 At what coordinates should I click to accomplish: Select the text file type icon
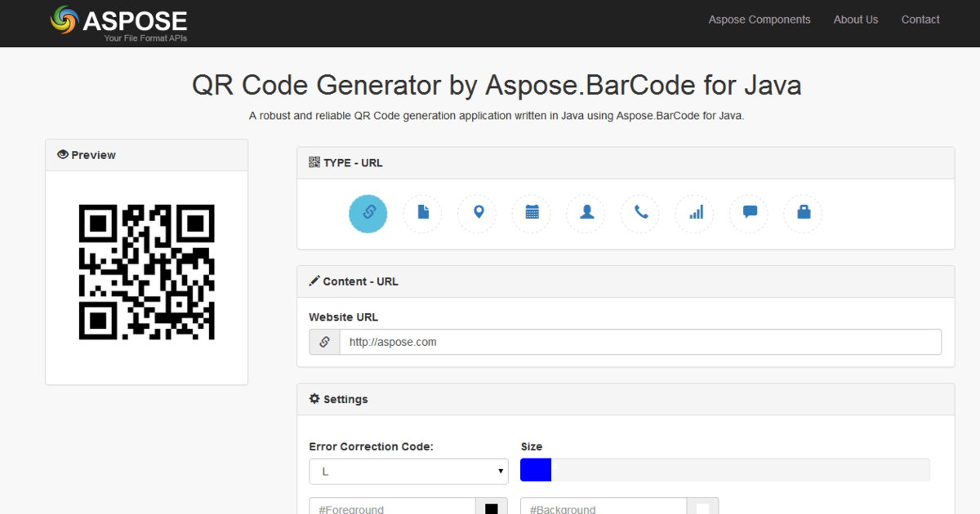(422, 213)
